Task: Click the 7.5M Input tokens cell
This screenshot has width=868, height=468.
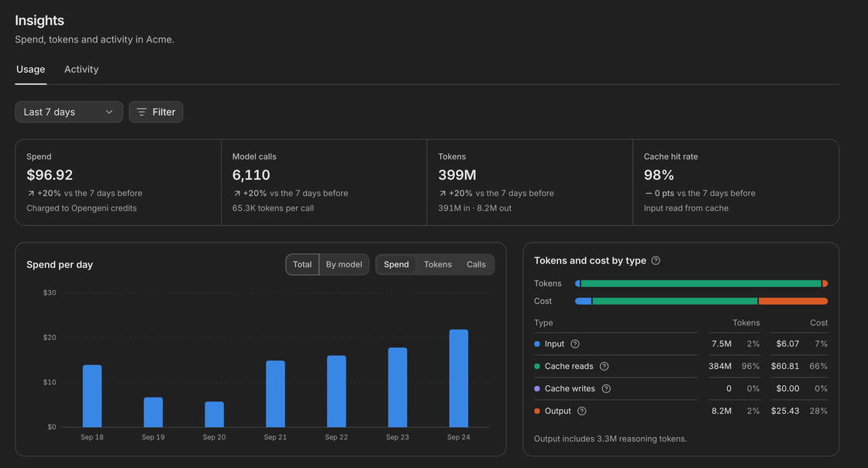Action: (x=722, y=344)
